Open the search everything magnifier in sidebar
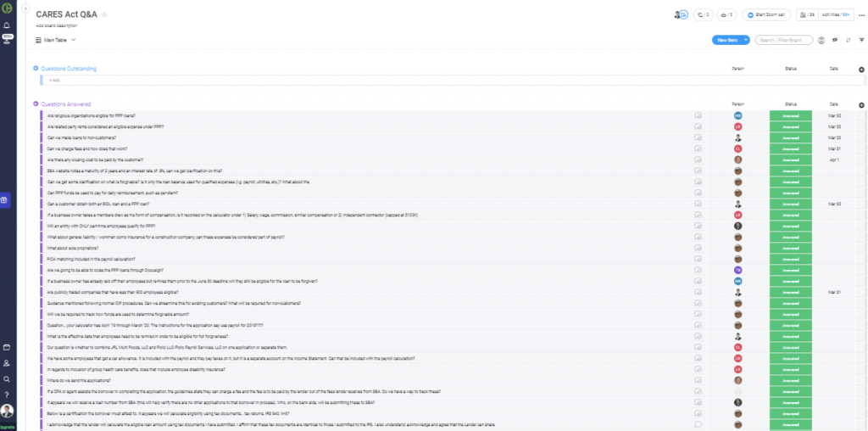The image size is (868, 431). pos(7,379)
